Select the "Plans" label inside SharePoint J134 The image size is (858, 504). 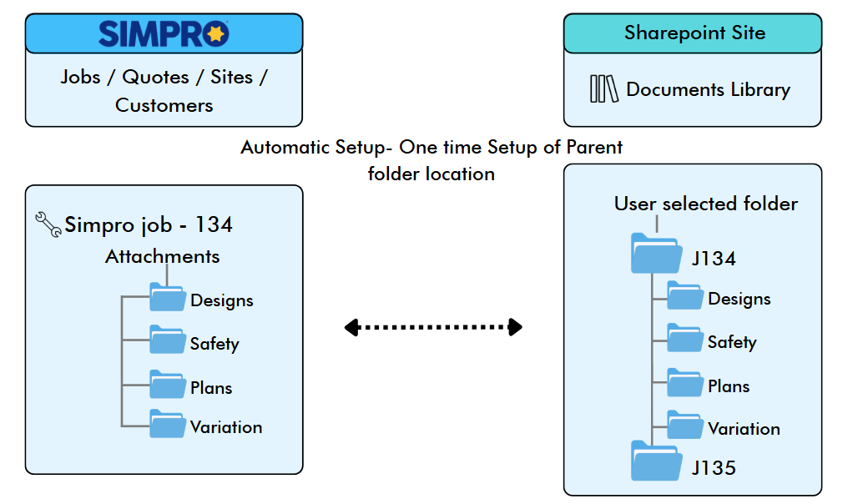pos(729,386)
